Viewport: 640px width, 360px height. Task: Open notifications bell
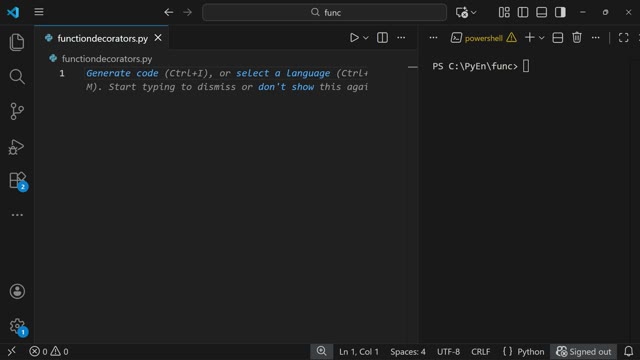pos(629,351)
